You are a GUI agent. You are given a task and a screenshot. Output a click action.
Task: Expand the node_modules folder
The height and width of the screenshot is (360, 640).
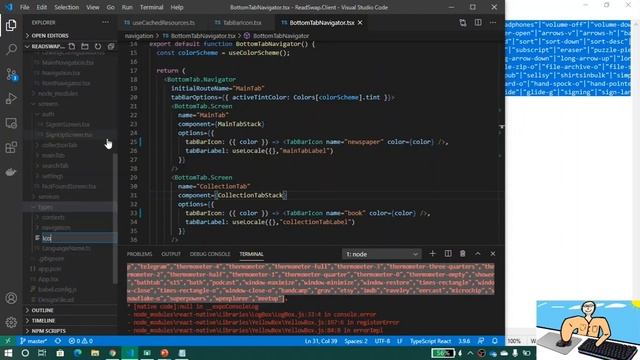(57, 93)
